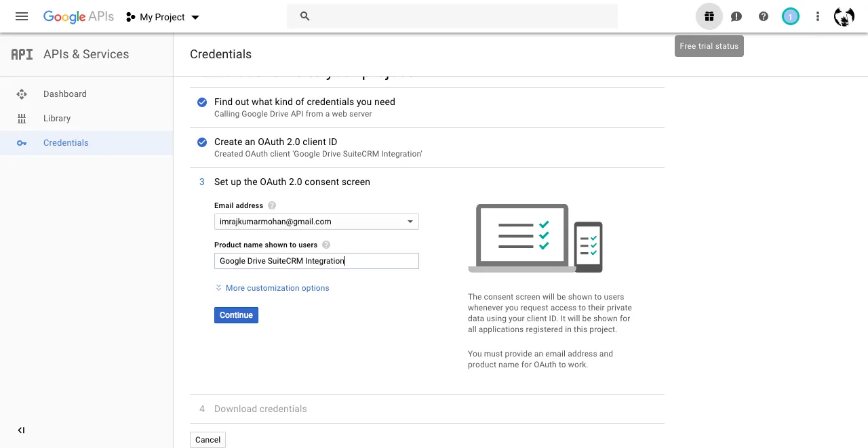The width and height of the screenshot is (868, 448).
Task: Click the Dashboard sidebar icon
Action: click(x=22, y=94)
